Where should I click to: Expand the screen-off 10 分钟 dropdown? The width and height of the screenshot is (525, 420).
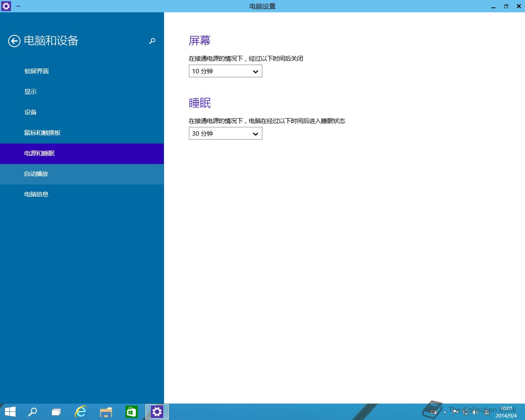[x=226, y=71]
